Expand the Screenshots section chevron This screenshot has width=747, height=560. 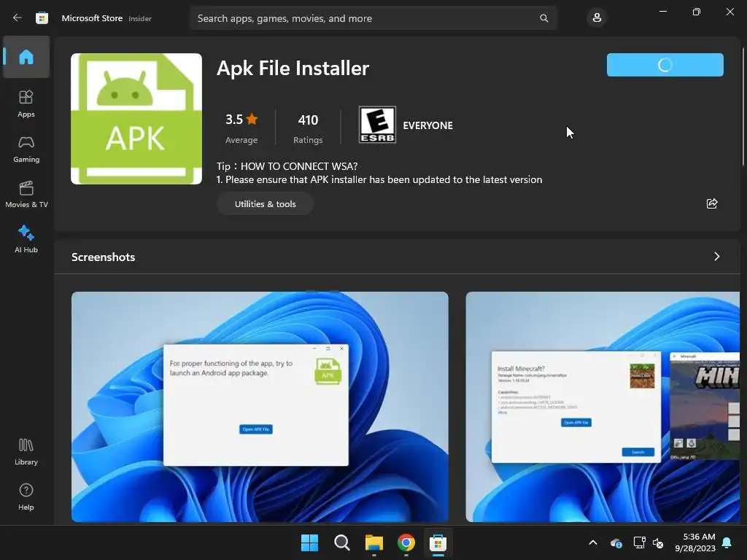pyautogui.click(x=716, y=257)
